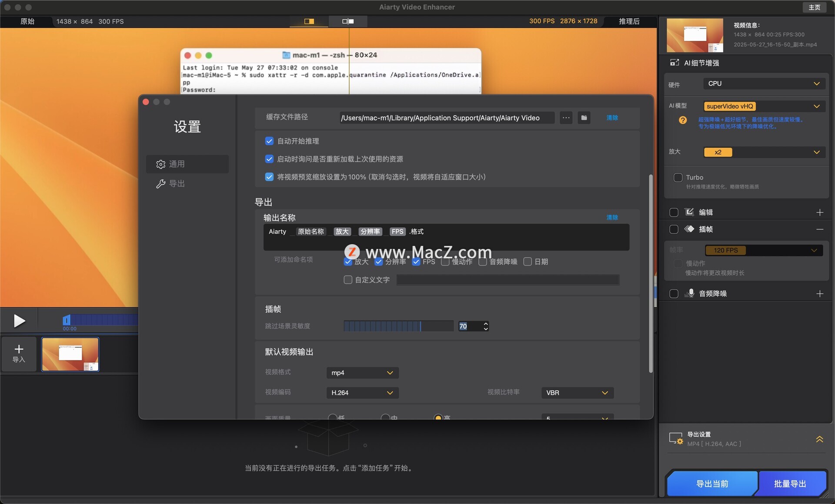The width and height of the screenshot is (835, 504).
Task: Click the 原始名称 tag in output name
Action: tap(311, 232)
